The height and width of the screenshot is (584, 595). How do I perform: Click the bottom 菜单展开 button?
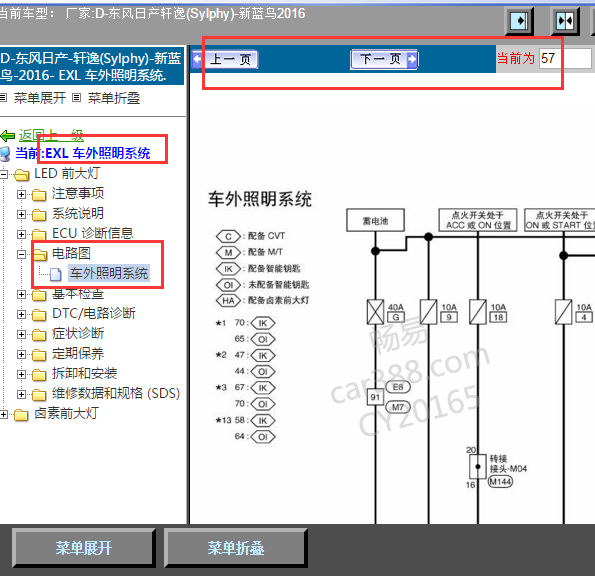click(84, 548)
